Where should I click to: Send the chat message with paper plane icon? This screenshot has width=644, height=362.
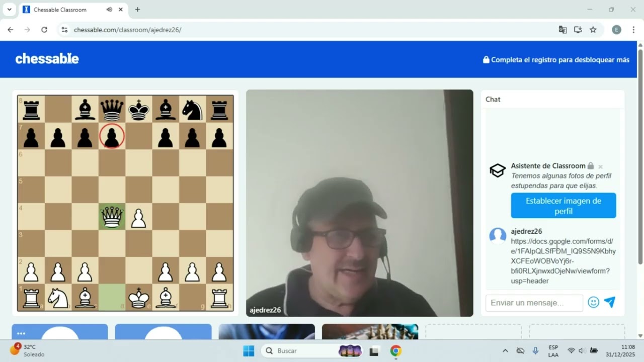tap(610, 302)
